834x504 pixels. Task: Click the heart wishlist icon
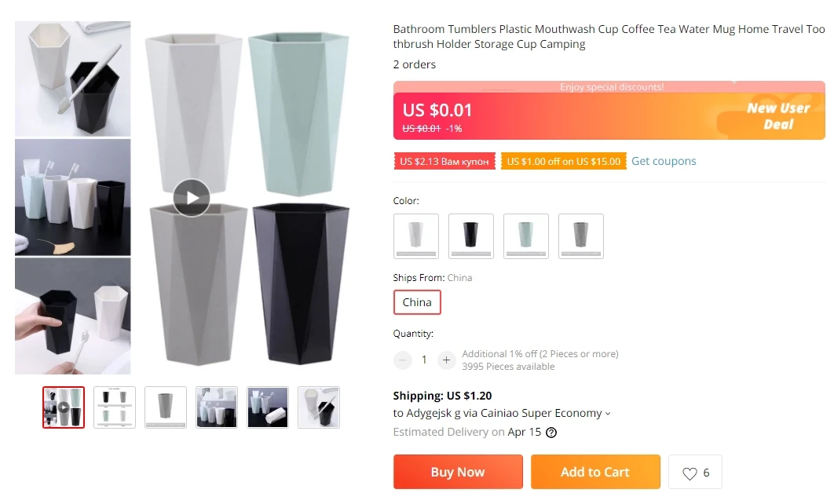[690, 473]
